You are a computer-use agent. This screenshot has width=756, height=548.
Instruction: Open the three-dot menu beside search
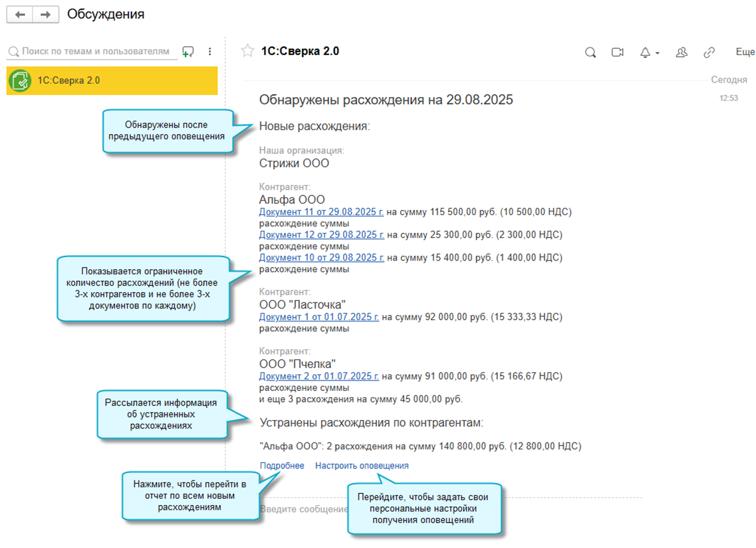tap(210, 52)
